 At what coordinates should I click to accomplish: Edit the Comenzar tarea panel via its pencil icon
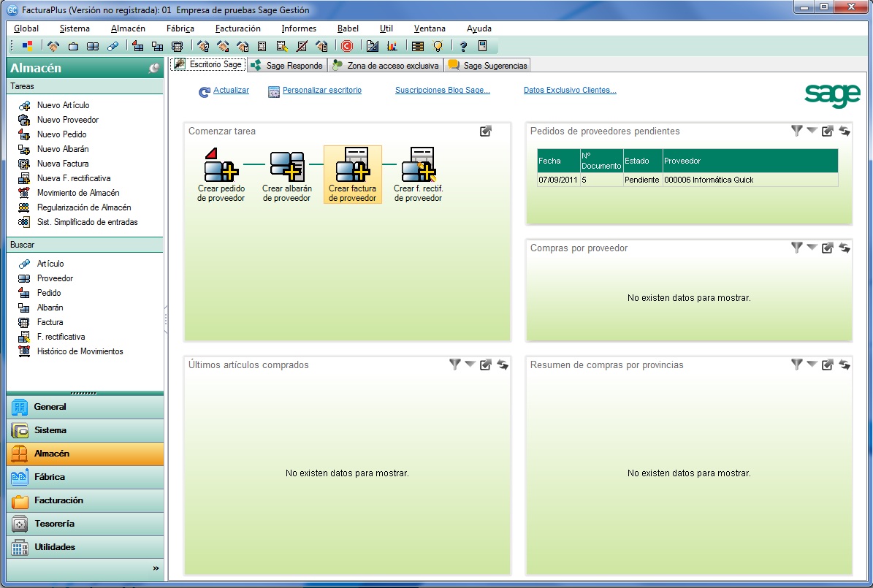[486, 131]
